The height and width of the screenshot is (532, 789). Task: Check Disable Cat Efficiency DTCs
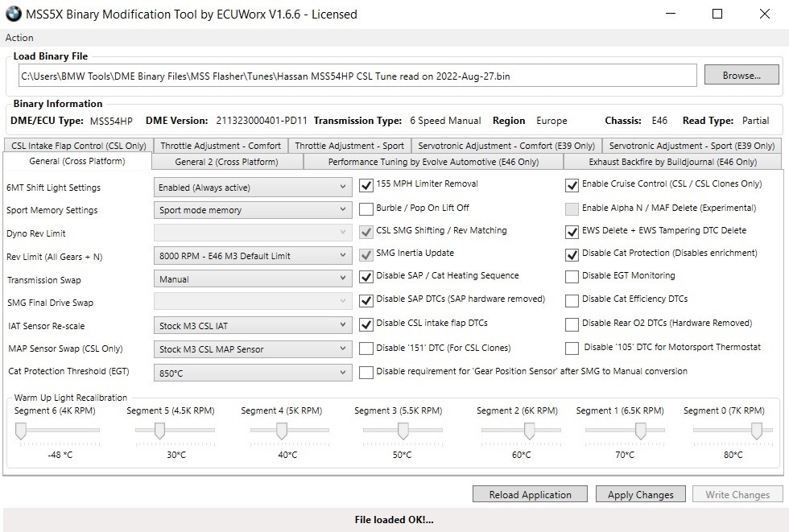click(572, 301)
